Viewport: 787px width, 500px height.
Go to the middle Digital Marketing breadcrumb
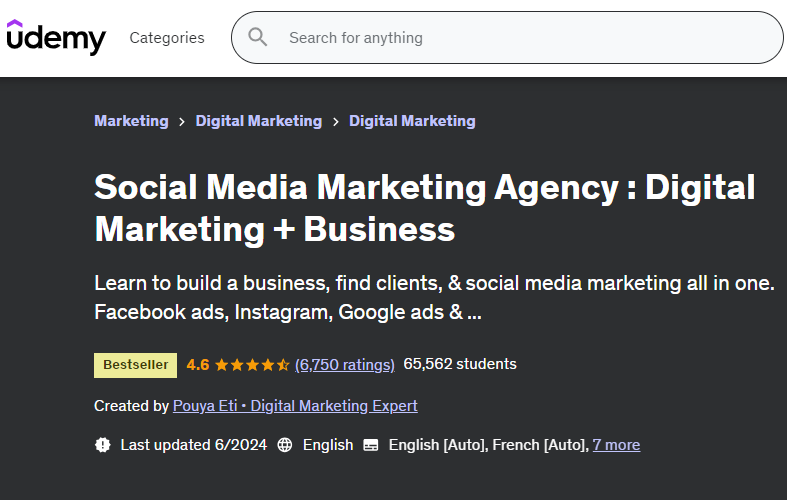point(259,121)
